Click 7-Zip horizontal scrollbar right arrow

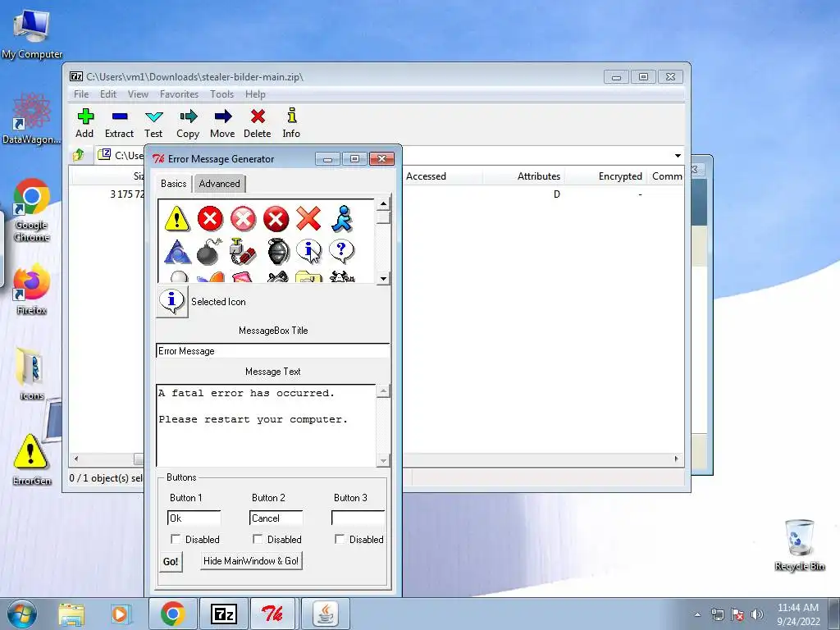(676, 459)
